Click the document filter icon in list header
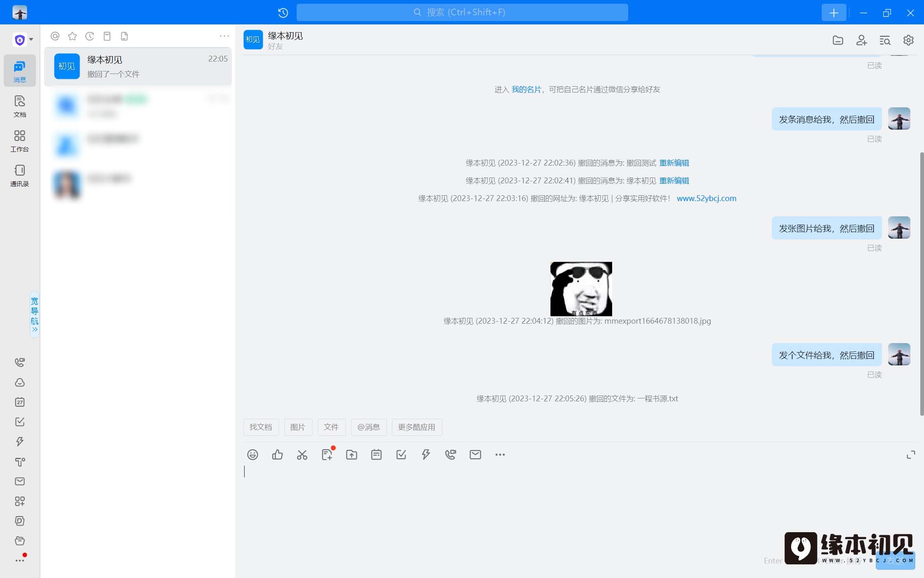The height and width of the screenshot is (578, 924). 124,36
